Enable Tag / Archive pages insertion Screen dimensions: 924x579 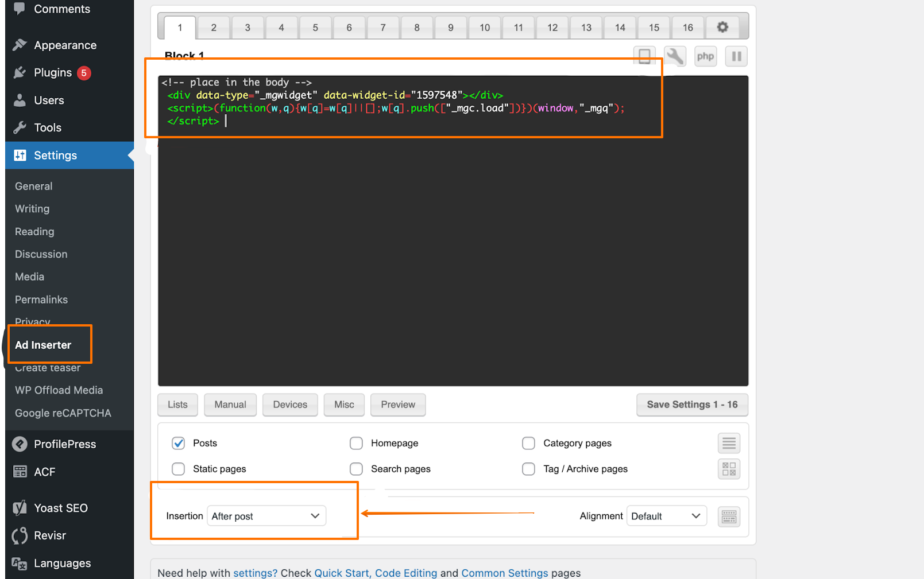[x=528, y=469]
